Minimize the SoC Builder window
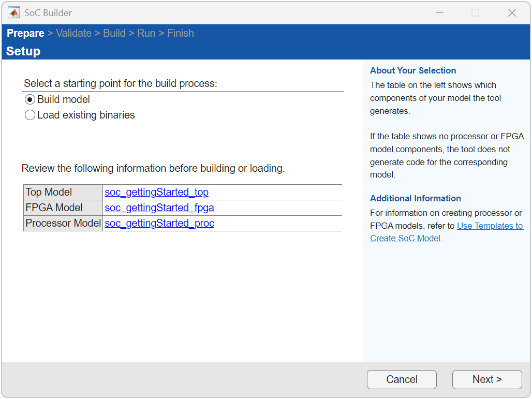The image size is (532, 399). tap(439, 13)
